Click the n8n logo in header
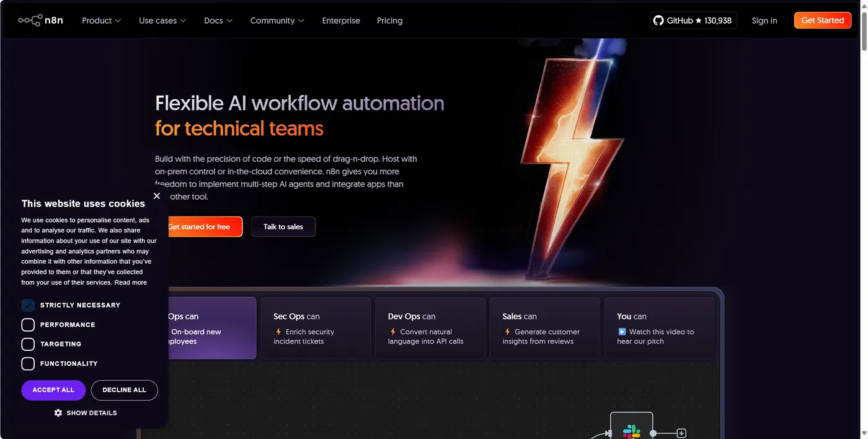Viewport: 868px width, 439px height. click(x=40, y=20)
